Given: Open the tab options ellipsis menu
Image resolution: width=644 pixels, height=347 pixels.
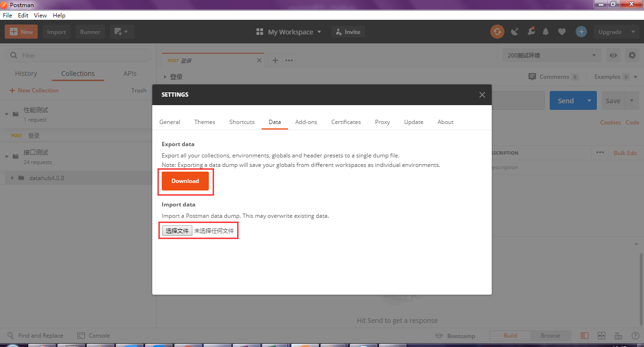Looking at the screenshot, I should [x=289, y=60].
